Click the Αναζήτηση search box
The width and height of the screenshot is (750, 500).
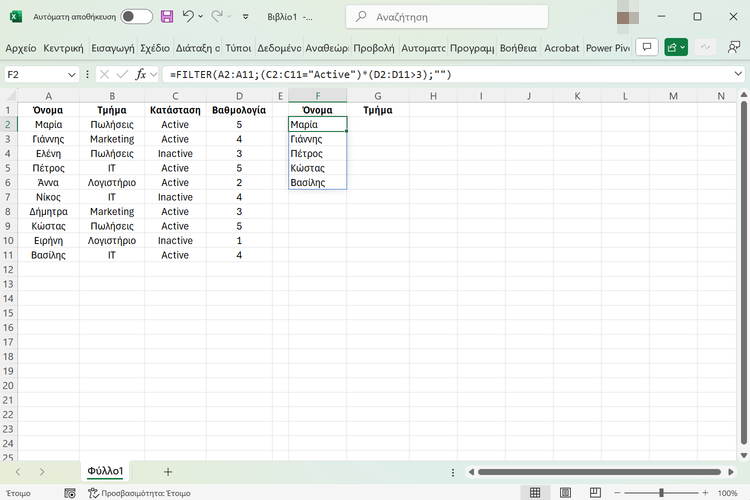(x=447, y=17)
